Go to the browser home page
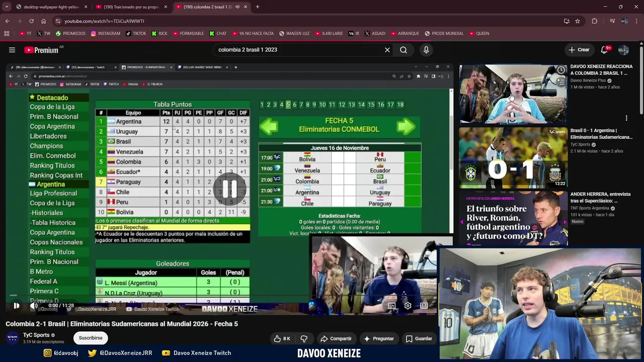Screen dimensions: 644x362 (43, 21)
